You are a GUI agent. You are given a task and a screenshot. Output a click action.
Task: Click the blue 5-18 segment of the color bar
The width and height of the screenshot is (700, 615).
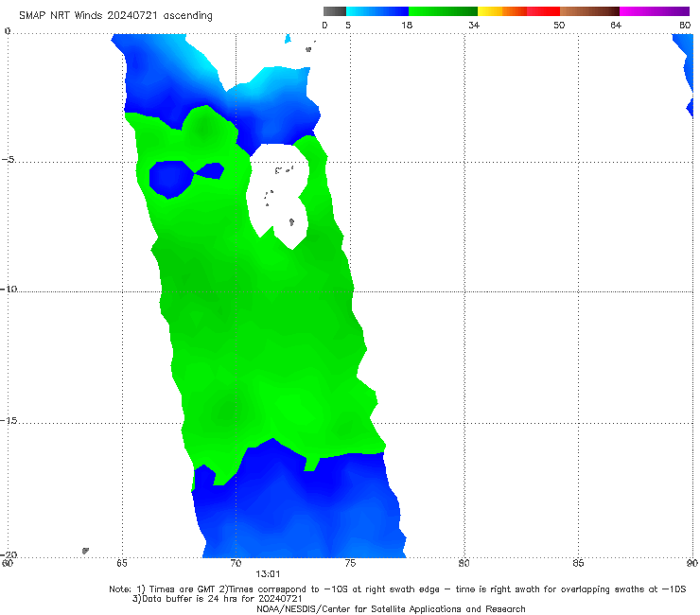pos(377,11)
